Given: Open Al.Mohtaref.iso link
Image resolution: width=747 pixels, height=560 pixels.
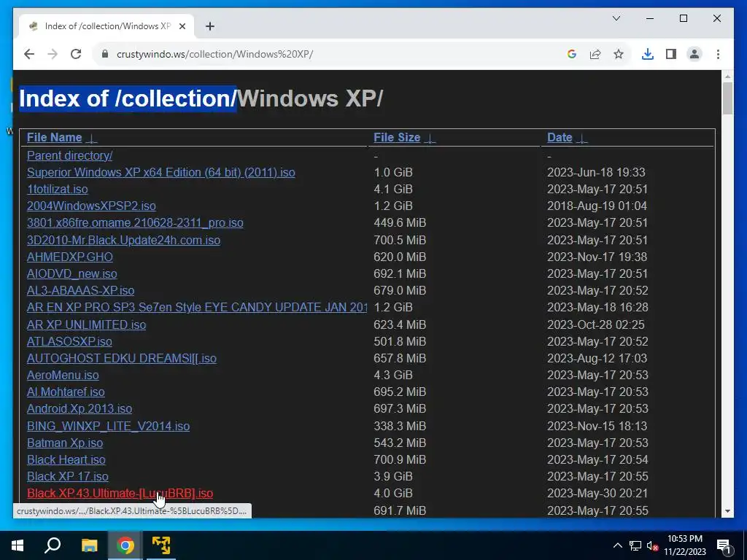Looking at the screenshot, I should 66,392.
